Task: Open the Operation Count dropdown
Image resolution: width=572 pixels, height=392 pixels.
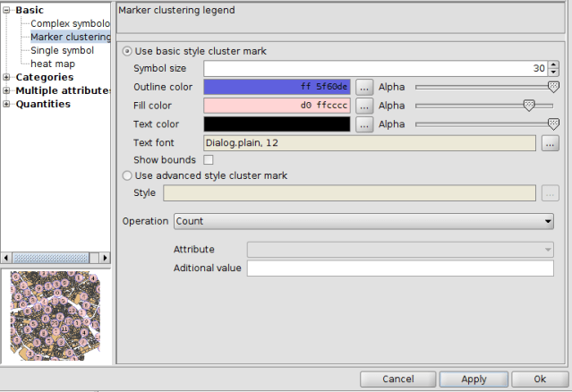Action: (363, 221)
